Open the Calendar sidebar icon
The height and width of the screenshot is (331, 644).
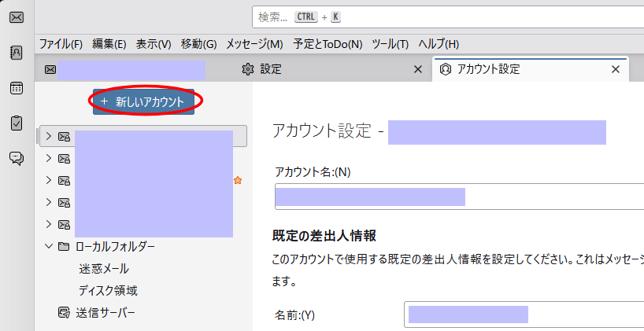16,88
